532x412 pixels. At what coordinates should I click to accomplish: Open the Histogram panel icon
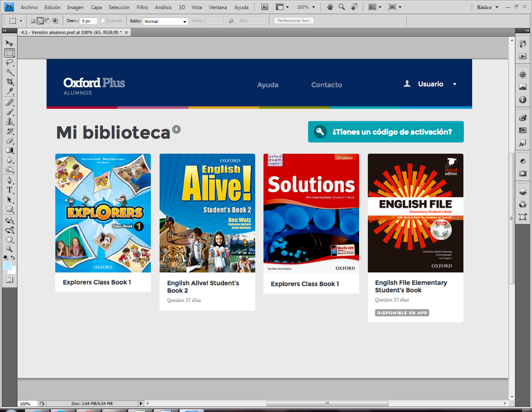coord(523,87)
